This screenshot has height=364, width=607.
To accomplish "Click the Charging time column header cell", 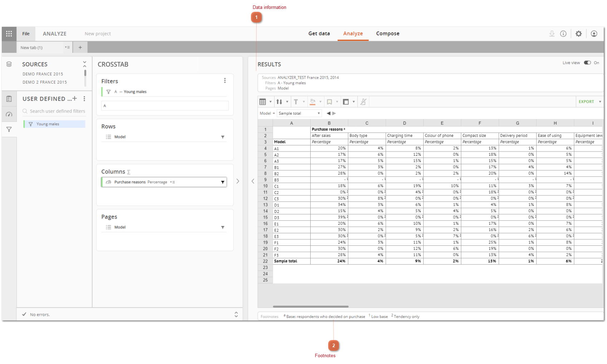I will [405, 136].
